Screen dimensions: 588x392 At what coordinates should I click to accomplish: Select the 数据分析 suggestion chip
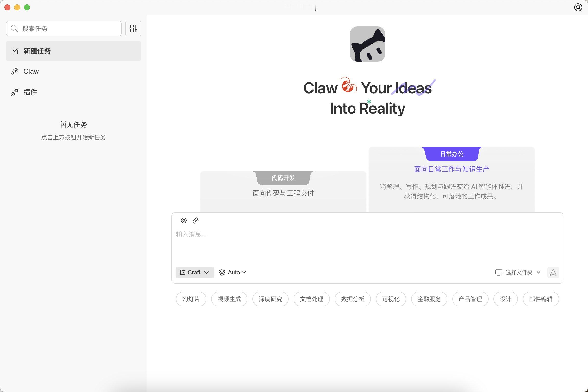point(353,299)
